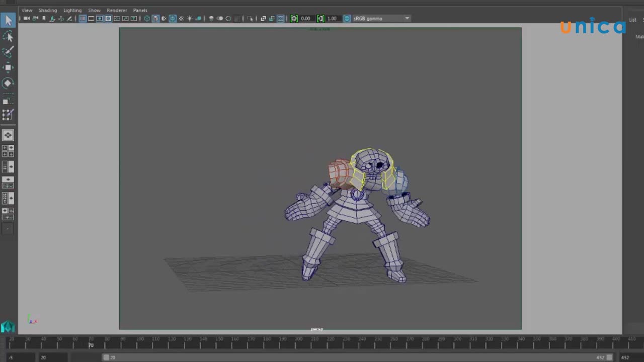
Task: Click frame 200 on the time slider
Action: [298, 344]
